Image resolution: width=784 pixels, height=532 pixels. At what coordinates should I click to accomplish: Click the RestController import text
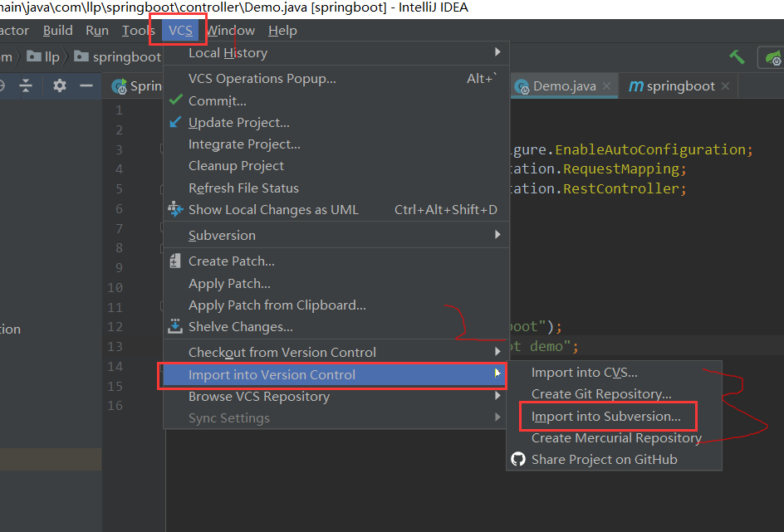click(621, 188)
